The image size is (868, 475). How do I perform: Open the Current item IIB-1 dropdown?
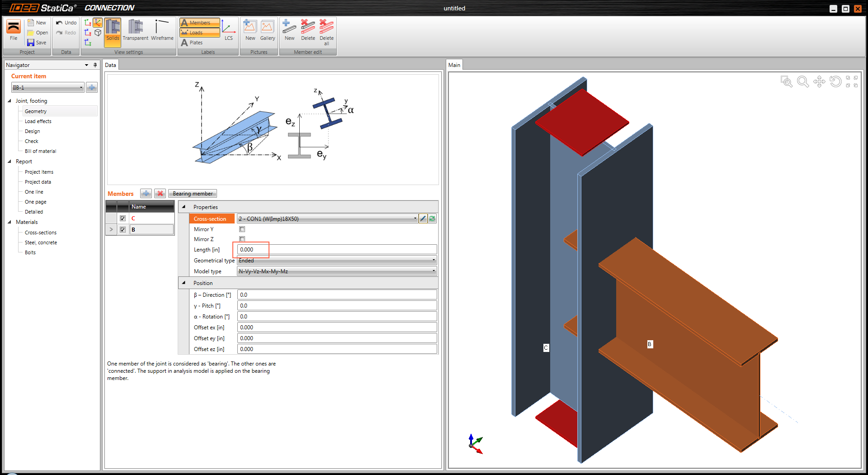[x=47, y=88]
